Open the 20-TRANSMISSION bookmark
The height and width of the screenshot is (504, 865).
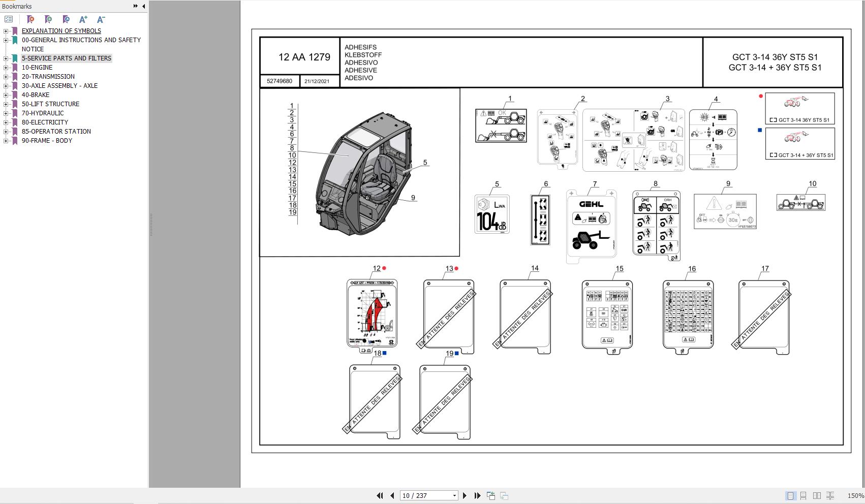(48, 77)
